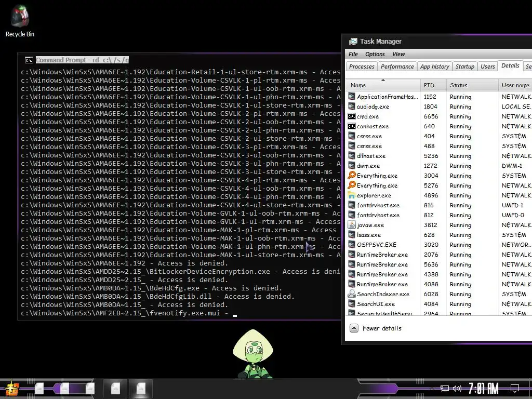Select the Details tab

pyautogui.click(x=510, y=66)
